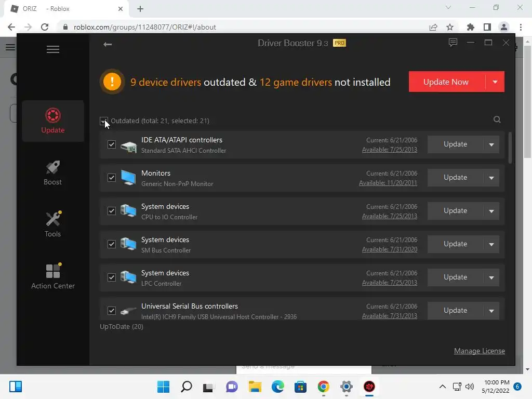
Task: Uncheck IDE ATA/ATAPI controllers driver
Action: click(112, 144)
